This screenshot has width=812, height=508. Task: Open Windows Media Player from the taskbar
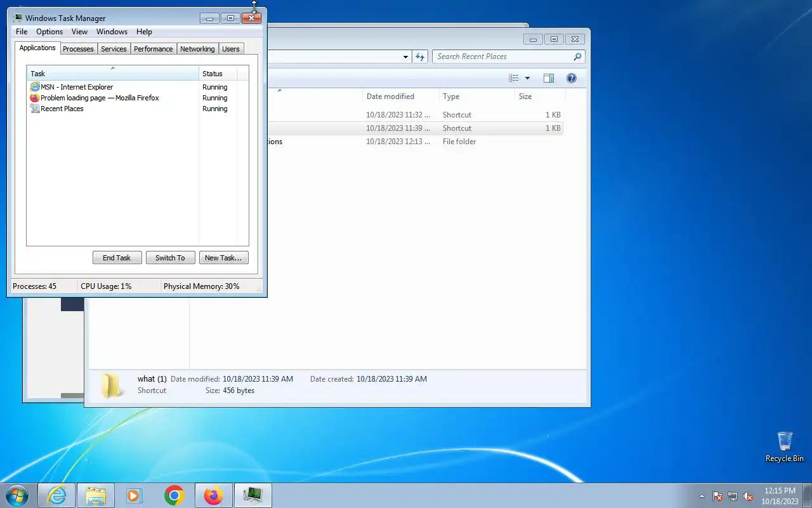tap(134, 495)
